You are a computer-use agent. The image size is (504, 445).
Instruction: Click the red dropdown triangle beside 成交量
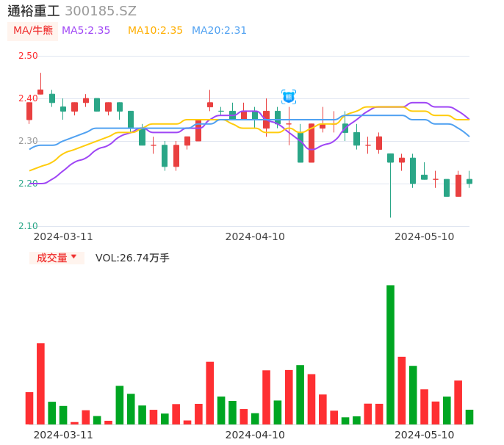point(73,257)
